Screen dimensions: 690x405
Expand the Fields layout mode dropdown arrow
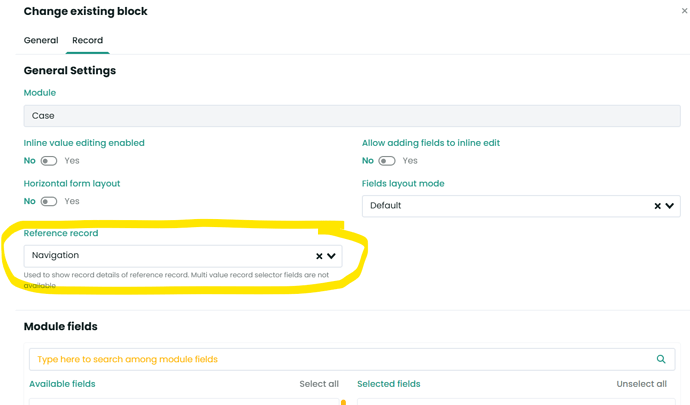click(670, 206)
